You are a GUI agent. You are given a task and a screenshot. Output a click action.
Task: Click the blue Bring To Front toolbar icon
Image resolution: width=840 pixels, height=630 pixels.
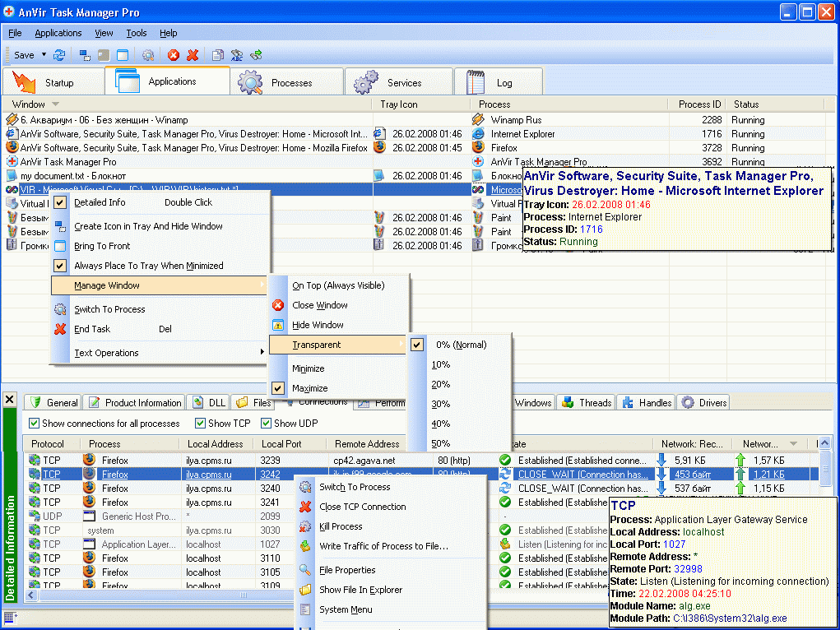pos(123,54)
